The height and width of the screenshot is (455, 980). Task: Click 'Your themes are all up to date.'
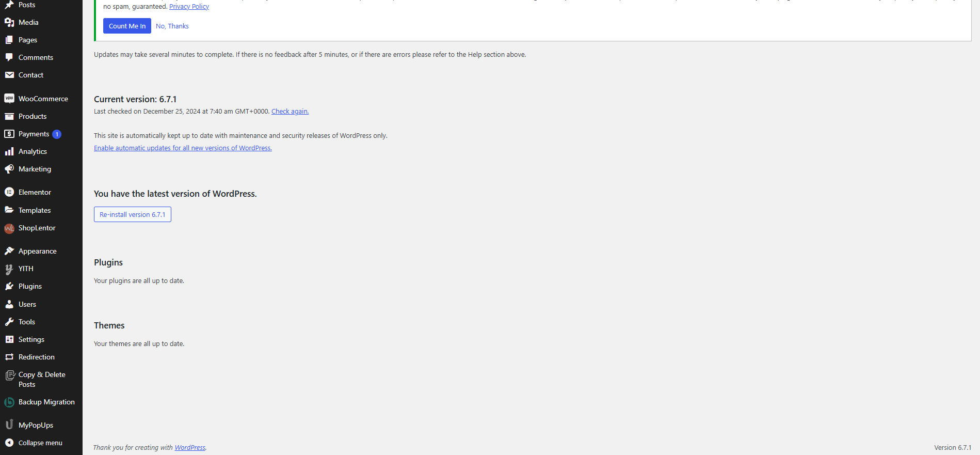[139, 344]
